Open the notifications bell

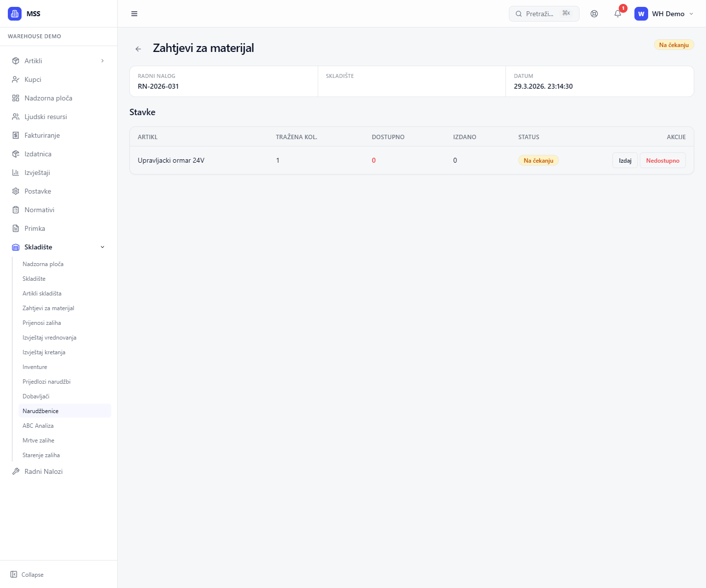(618, 14)
